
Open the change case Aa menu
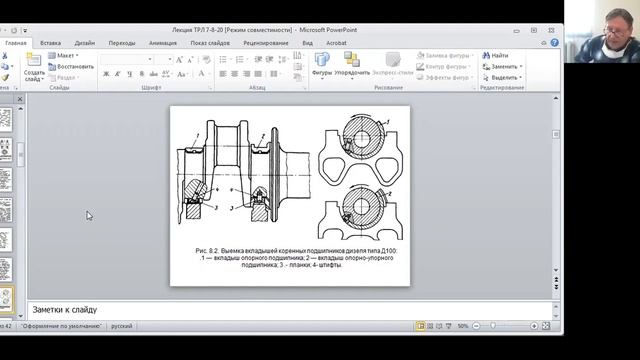click(182, 74)
